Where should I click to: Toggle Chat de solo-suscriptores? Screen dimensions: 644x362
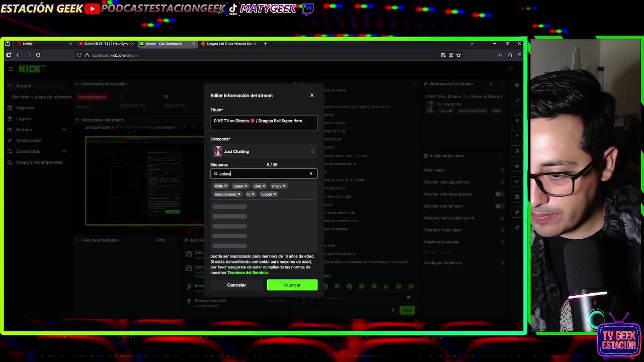pos(499,194)
